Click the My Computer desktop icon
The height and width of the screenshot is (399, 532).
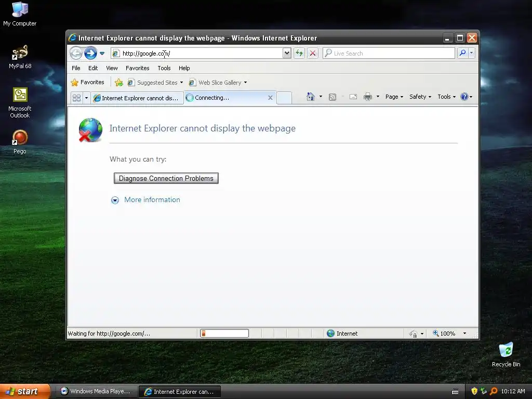pos(20,14)
